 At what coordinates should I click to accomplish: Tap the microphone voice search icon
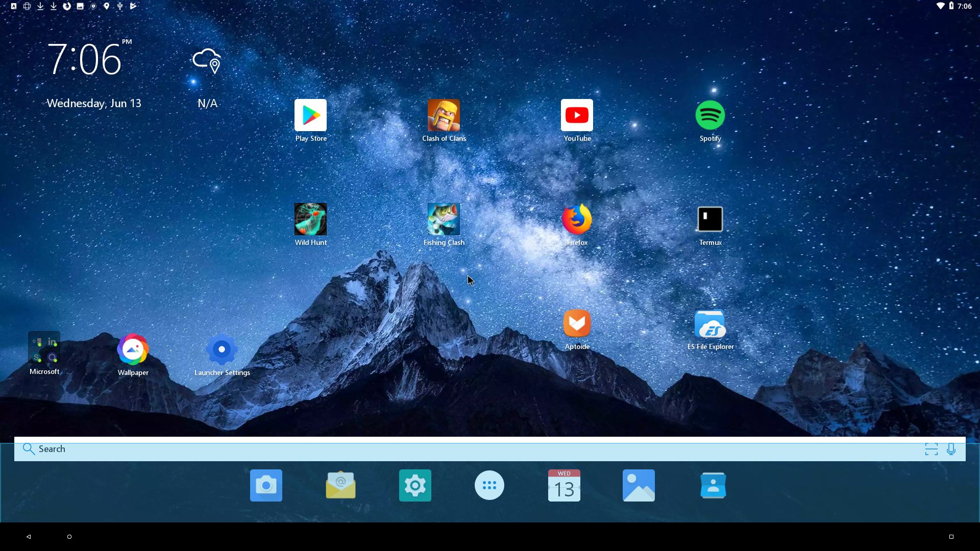[x=951, y=449]
